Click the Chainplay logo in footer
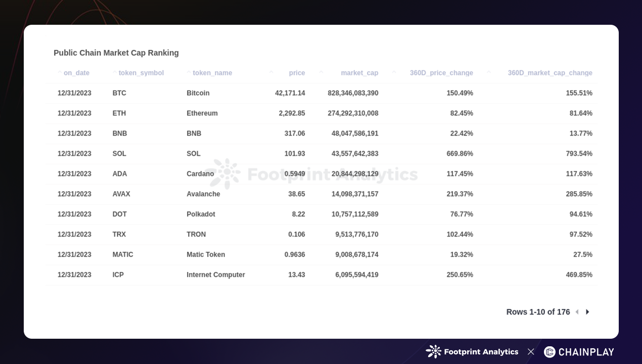 (x=579, y=352)
